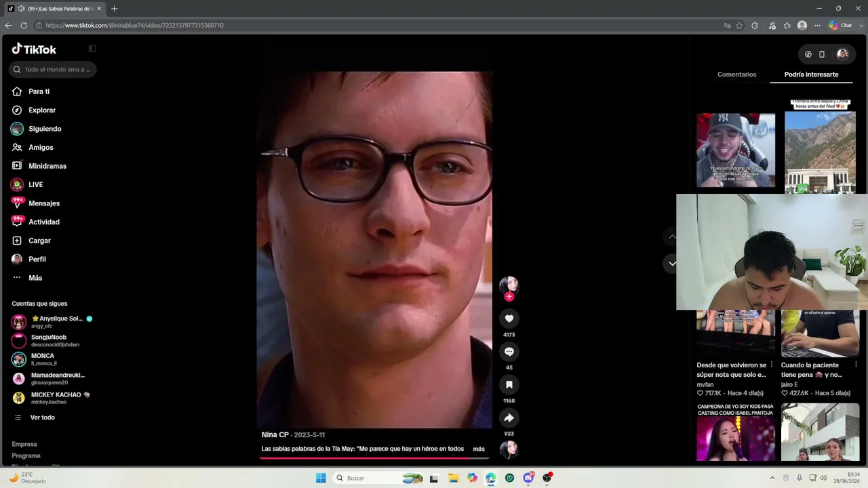Open the Nepal China border video thumbnail

[x=820, y=147]
